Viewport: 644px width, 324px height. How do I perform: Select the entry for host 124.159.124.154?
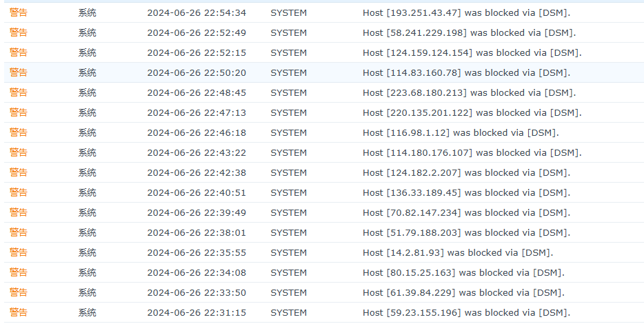(x=472, y=52)
